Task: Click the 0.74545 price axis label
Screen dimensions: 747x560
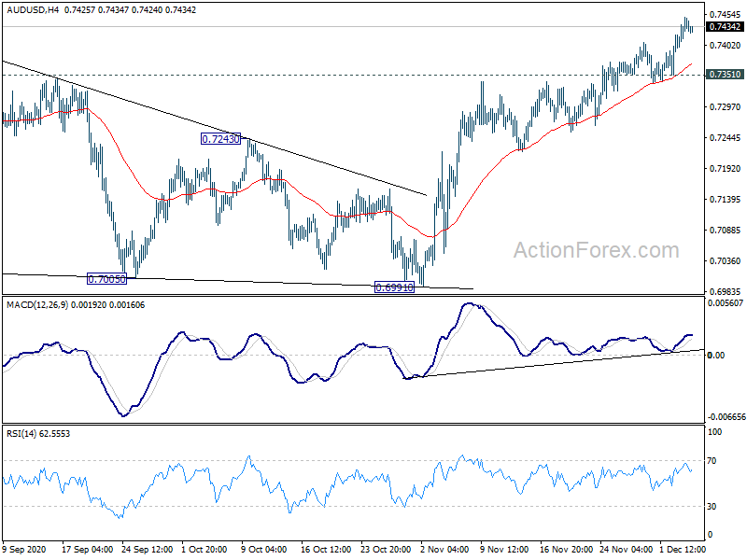Action: [x=726, y=15]
